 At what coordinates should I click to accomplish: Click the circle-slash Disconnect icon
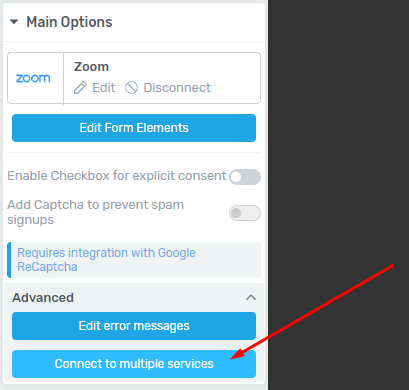pos(131,88)
